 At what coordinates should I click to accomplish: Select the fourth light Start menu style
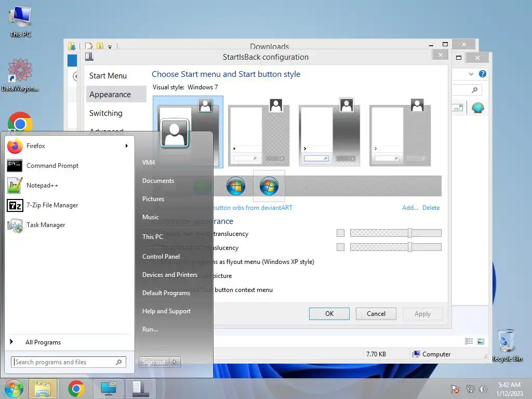(400, 132)
